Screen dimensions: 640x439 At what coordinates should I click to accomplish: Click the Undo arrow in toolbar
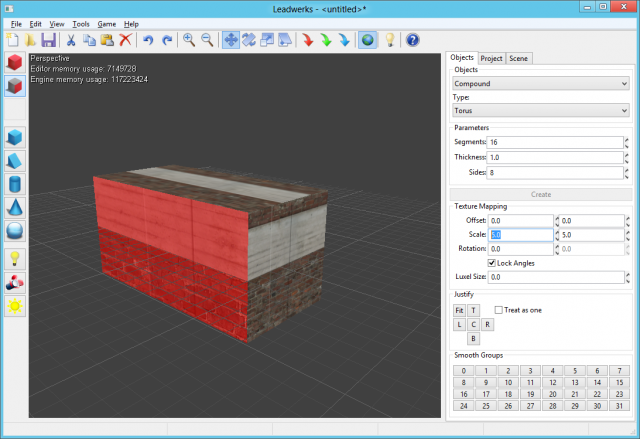pyautogui.click(x=148, y=40)
